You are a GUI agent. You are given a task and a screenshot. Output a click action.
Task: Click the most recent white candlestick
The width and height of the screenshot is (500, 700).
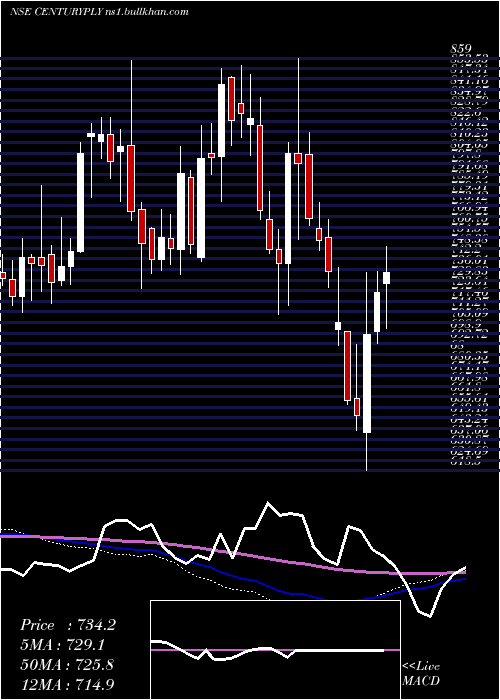pos(387,277)
